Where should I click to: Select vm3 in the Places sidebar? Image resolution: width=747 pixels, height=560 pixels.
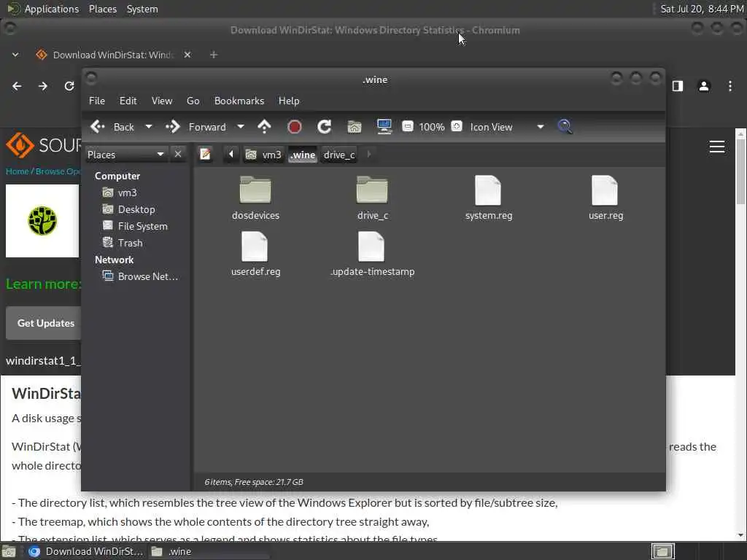(120, 192)
